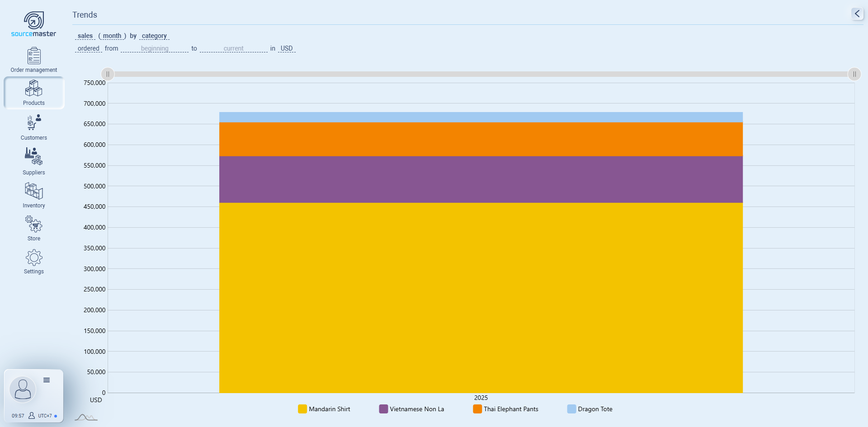Screen dimensions: 868x427
Task: Change the 'sales' metric selector
Action: click(x=85, y=36)
